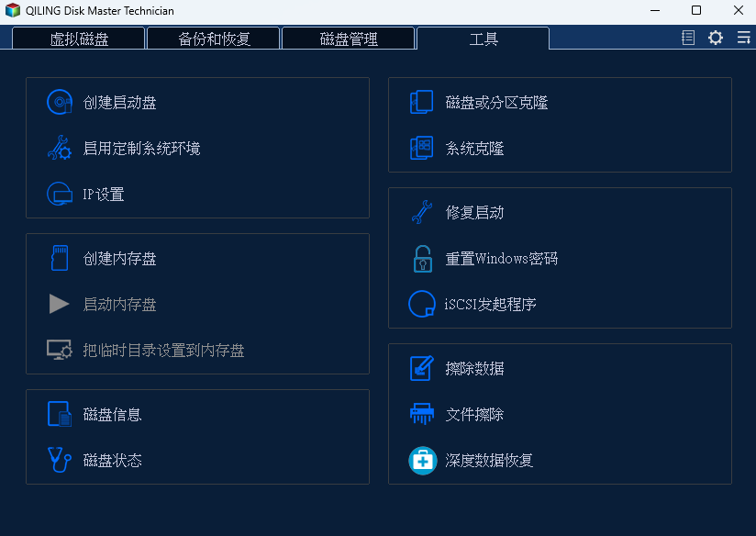The image size is (756, 536).
Task: Launch 系统克隆 text link
Action: [x=474, y=148]
